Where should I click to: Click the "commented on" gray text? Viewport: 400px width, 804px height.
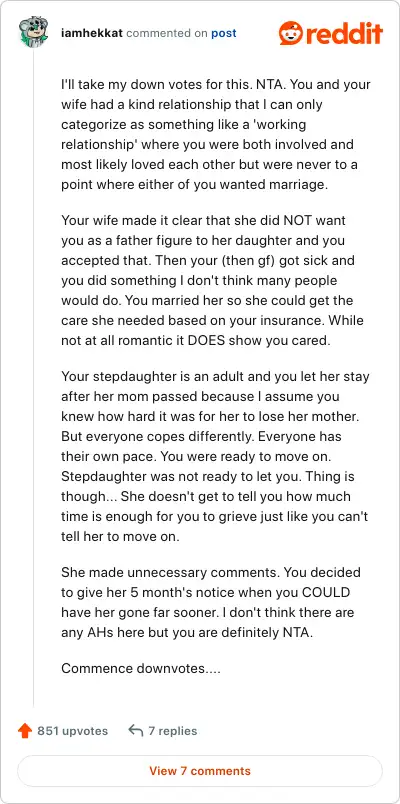click(x=167, y=33)
